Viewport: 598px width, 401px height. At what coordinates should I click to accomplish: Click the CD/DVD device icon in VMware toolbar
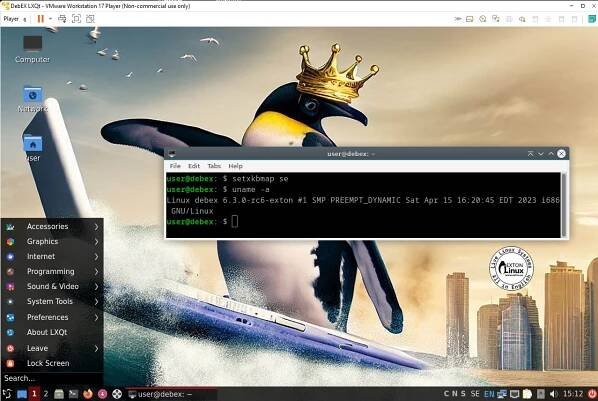[483, 19]
